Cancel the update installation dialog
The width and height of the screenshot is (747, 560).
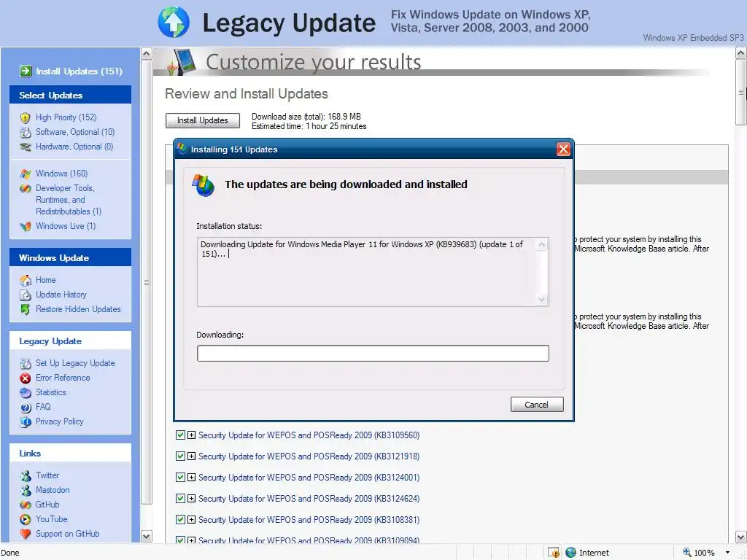point(537,404)
